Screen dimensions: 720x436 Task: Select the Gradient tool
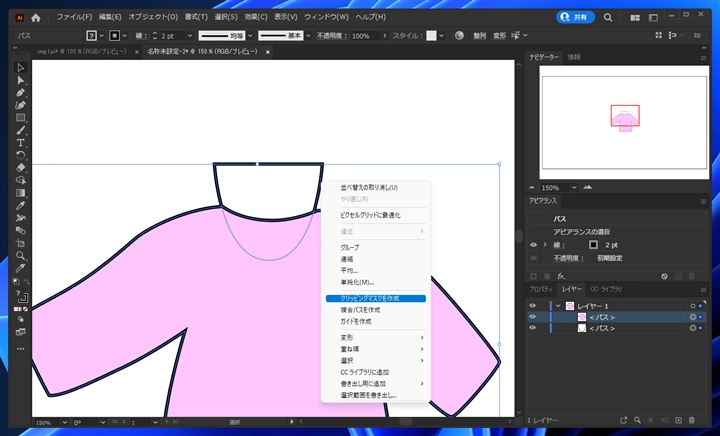click(x=21, y=193)
